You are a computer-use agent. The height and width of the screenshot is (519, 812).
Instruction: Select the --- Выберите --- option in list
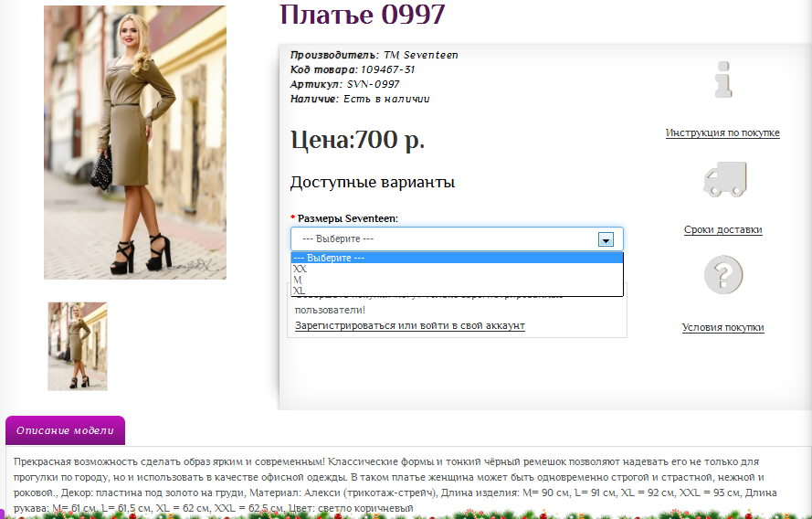coord(457,258)
